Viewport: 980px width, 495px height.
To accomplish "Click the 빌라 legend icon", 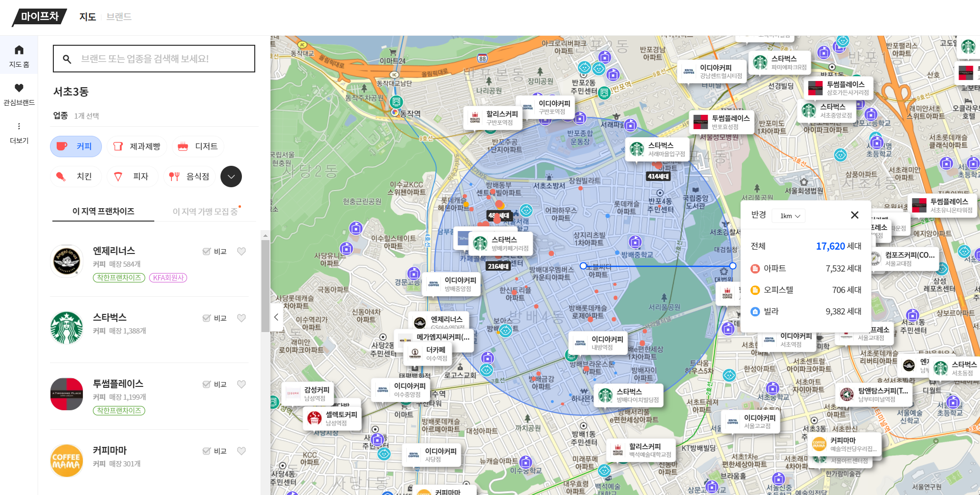I will (x=755, y=312).
